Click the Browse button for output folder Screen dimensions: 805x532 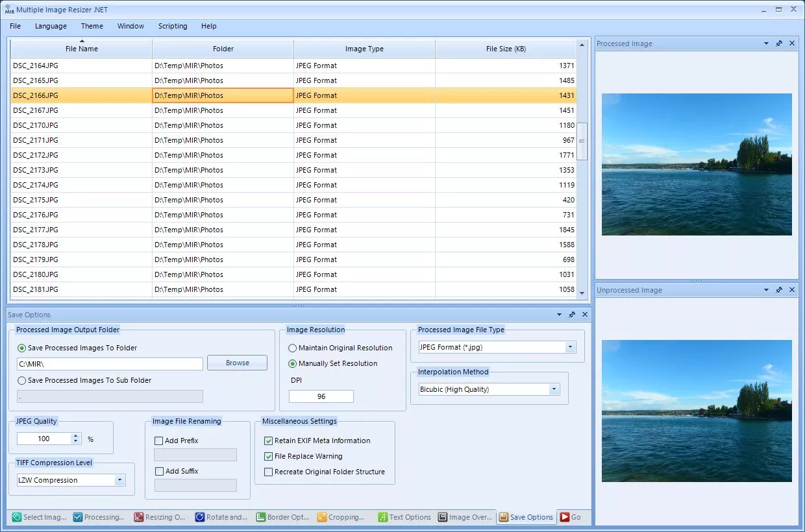pos(237,362)
